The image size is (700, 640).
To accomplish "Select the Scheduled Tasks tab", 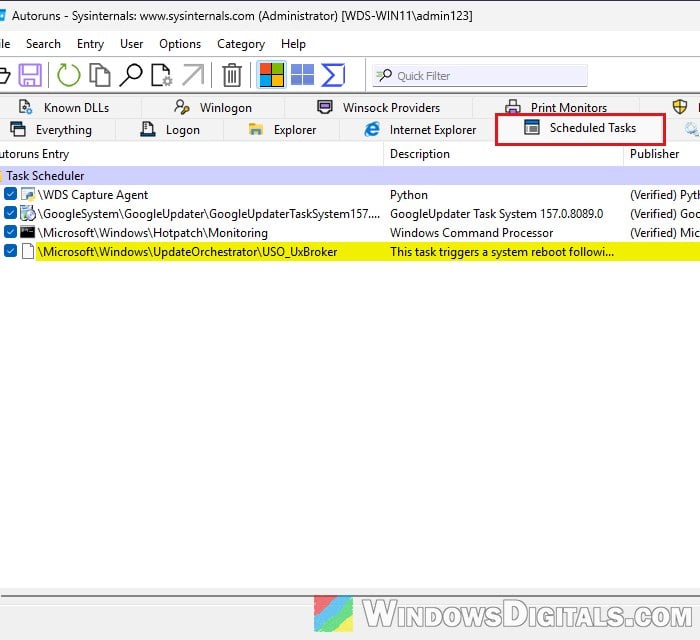I will 580,129.
